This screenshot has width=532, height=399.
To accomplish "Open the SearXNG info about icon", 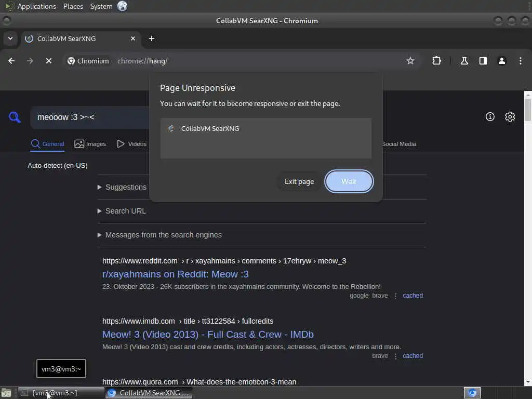I will pos(490,117).
